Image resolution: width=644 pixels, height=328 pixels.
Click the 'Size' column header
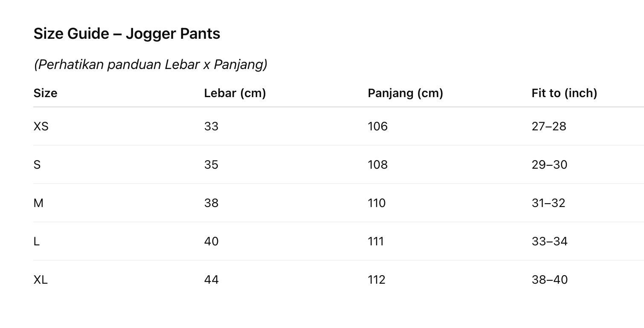(45, 93)
